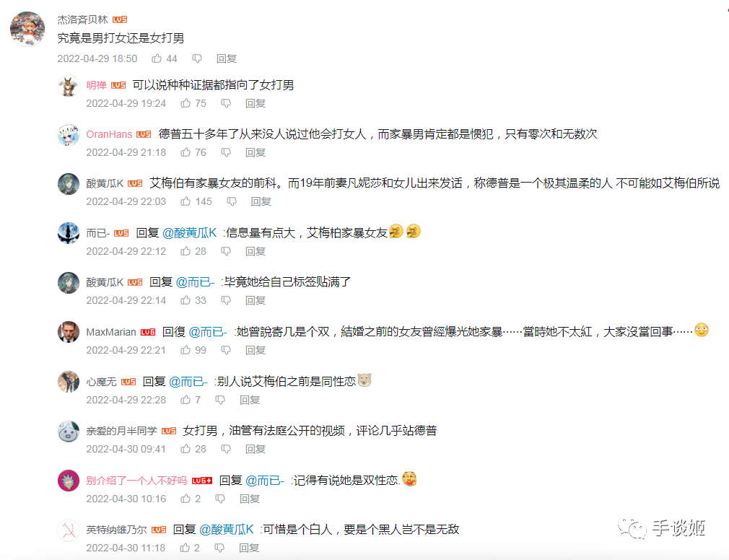Like the 145-likes comment by 酸黄瓜K
The height and width of the screenshot is (560, 729).
pos(185,201)
